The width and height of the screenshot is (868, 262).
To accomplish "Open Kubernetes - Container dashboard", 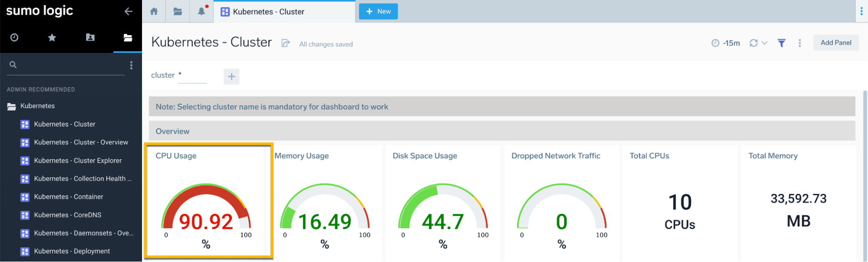I will [x=68, y=197].
